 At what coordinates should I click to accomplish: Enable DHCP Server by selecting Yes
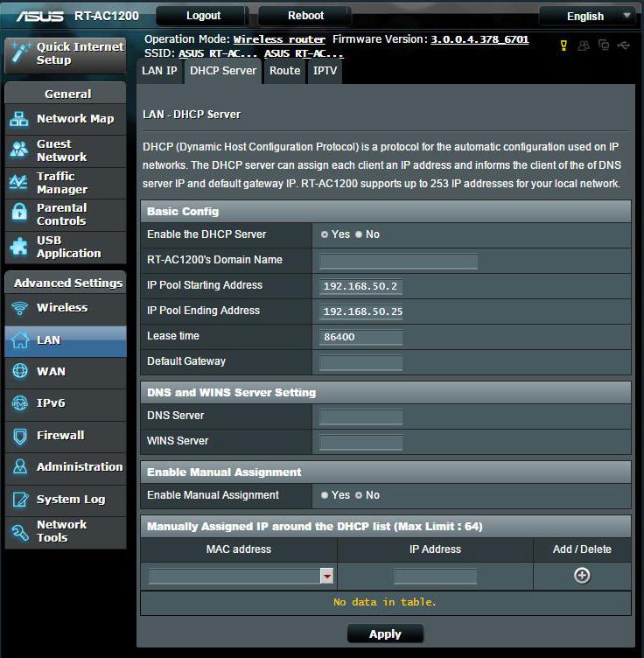[325, 234]
